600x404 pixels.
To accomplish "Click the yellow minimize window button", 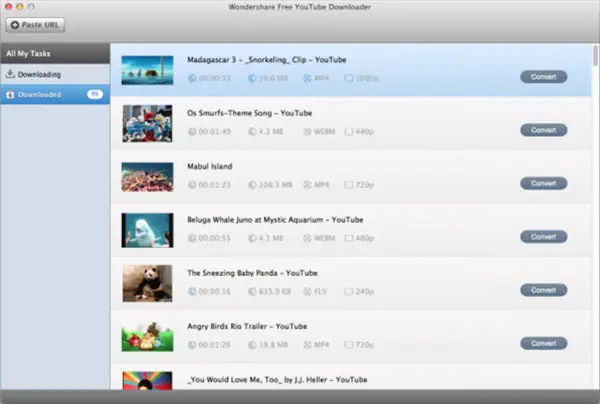I will [20, 7].
